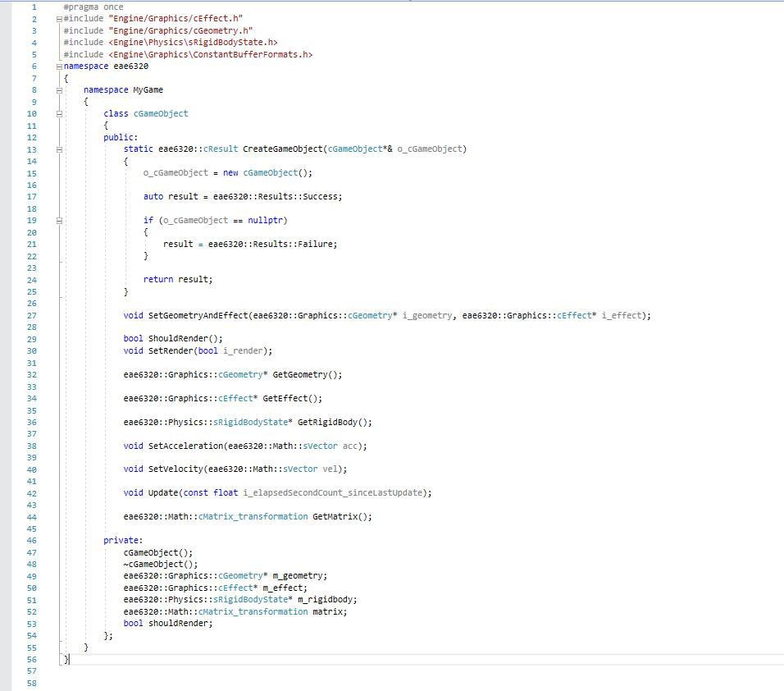Click the '#pragma once' directive
The height and width of the screenshot is (691, 784).
click(93, 7)
